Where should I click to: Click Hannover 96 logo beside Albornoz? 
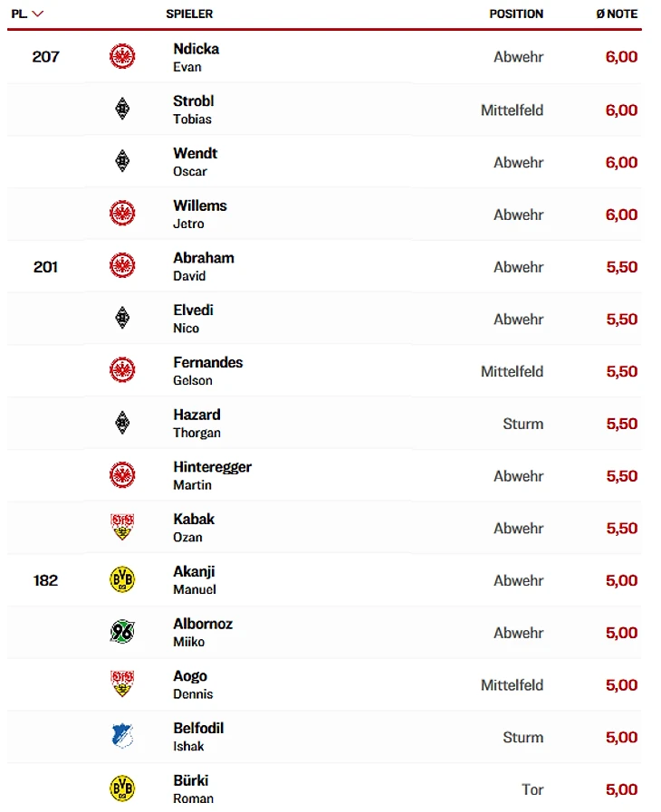click(122, 633)
